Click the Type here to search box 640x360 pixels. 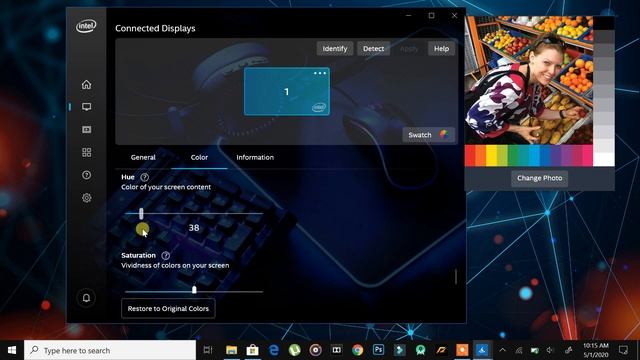click(x=110, y=350)
